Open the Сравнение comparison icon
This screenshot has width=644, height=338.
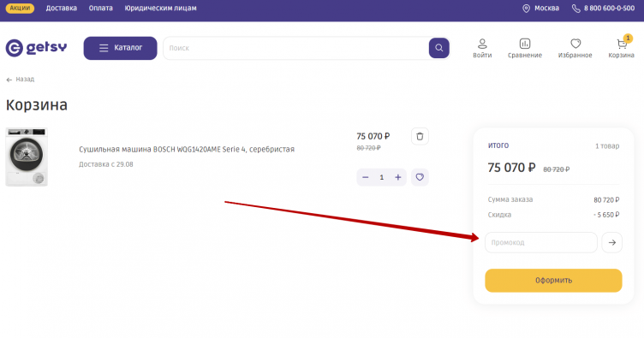click(x=525, y=48)
